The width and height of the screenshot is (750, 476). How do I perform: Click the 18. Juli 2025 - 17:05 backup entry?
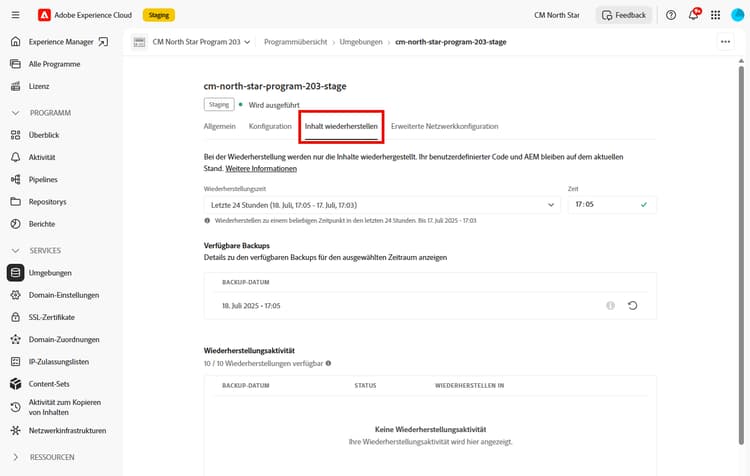pos(251,306)
